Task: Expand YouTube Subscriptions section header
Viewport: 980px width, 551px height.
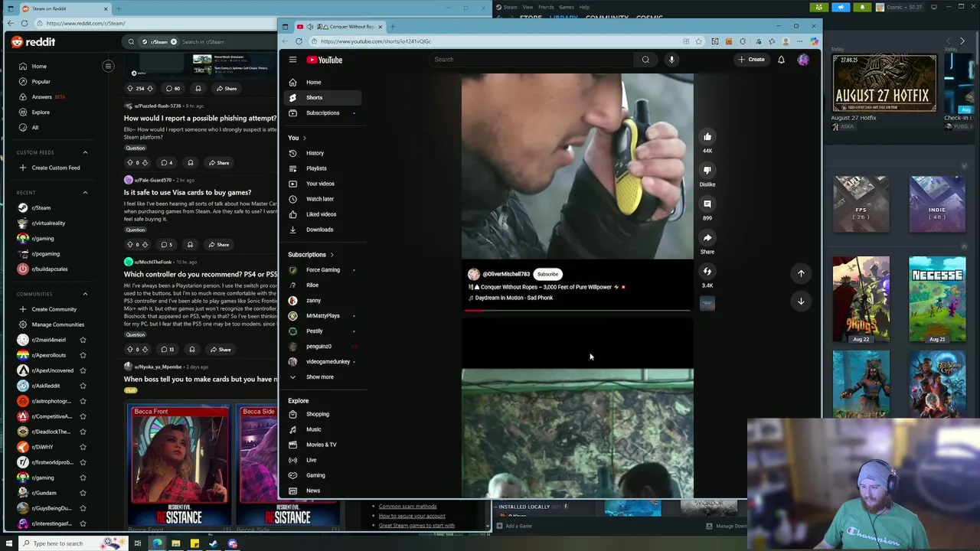Action: pos(311,255)
